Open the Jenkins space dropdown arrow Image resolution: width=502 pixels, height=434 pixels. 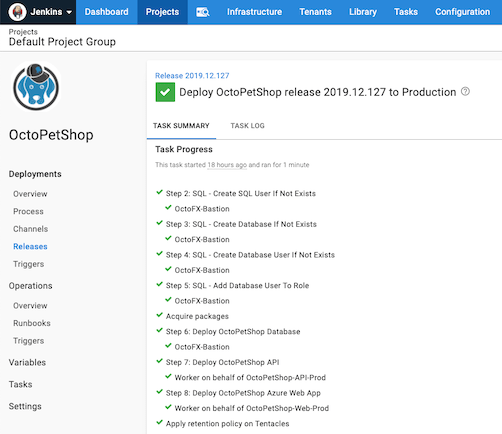tap(69, 12)
